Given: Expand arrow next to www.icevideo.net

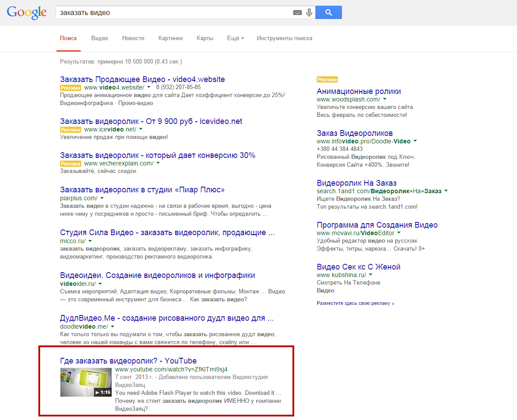Looking at the screenshot, I should tap(141, 129).
